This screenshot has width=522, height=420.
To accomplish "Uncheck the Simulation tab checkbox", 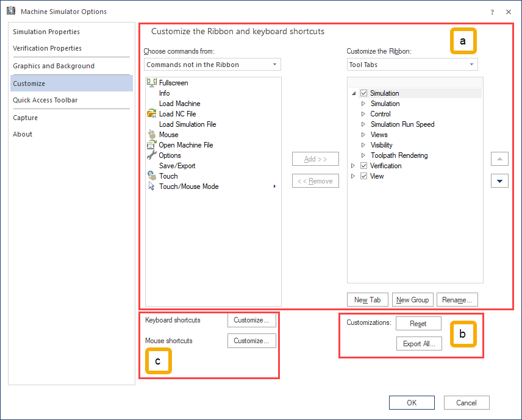I will (x=364, y=93).
